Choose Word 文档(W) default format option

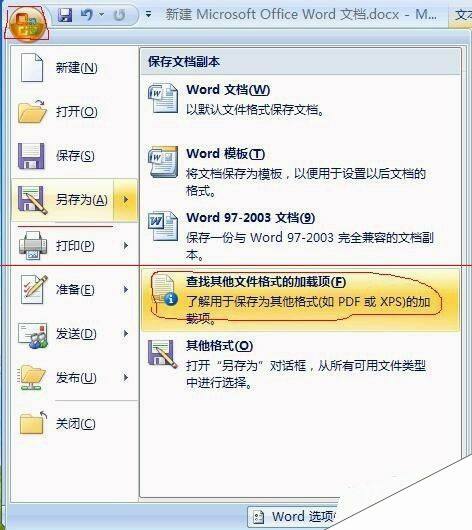tap(300, 100)
